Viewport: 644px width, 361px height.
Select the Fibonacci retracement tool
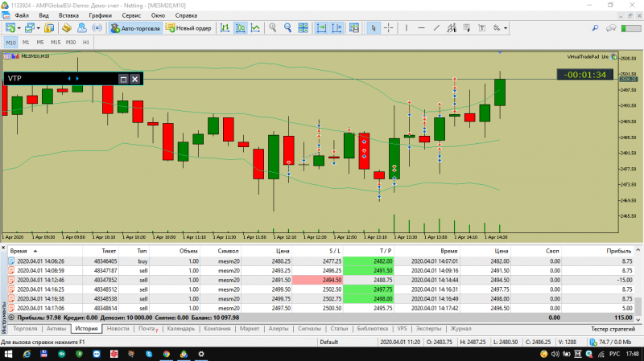click(x=467, y=28)
